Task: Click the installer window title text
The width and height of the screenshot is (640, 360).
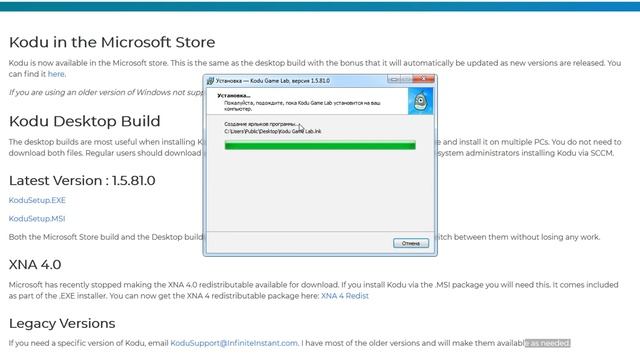Action: pyautogui.click(x=273, y=81)
